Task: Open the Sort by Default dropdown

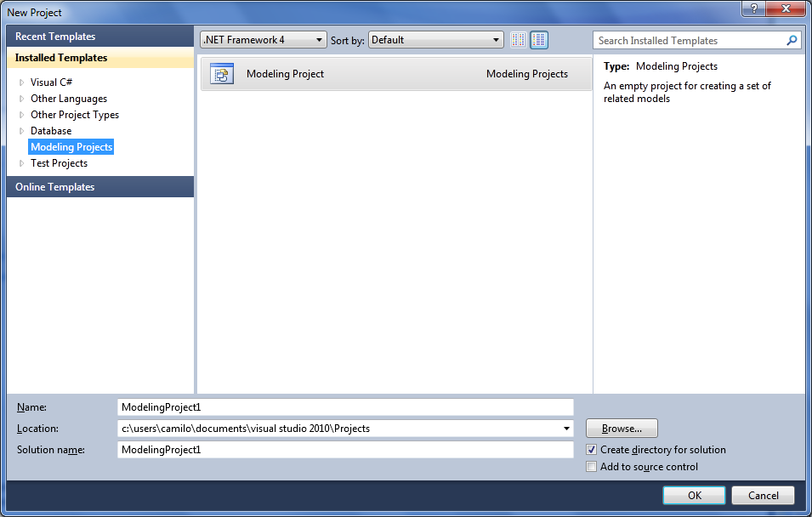Action: click(435, 40)
